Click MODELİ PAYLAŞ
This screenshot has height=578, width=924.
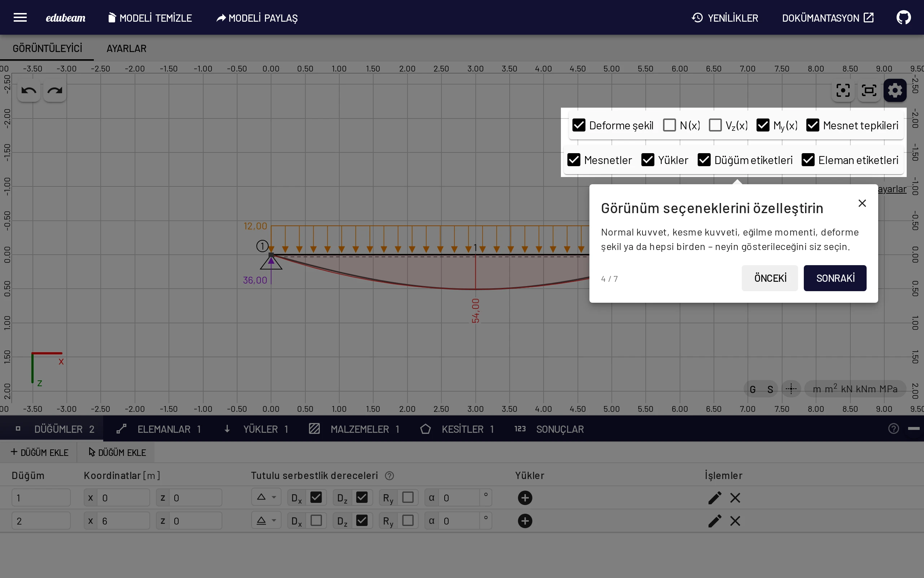257,18
